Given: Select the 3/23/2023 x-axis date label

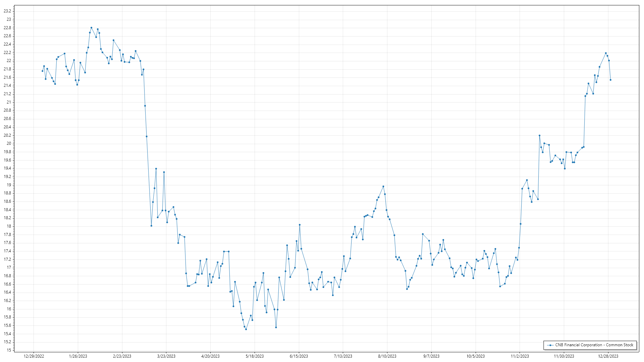Looking at the screenshot, I should 166,356.
